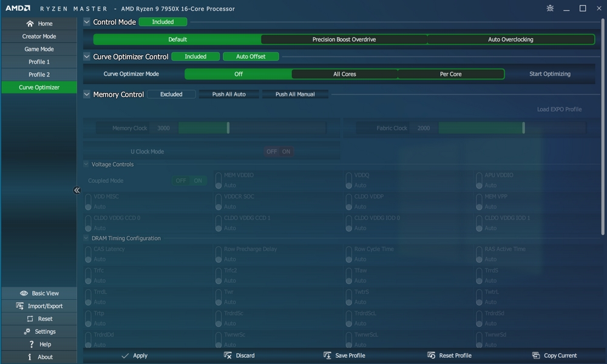
Task: Toggle the VDDCR SOC auto switch
Action: [219, 201]
